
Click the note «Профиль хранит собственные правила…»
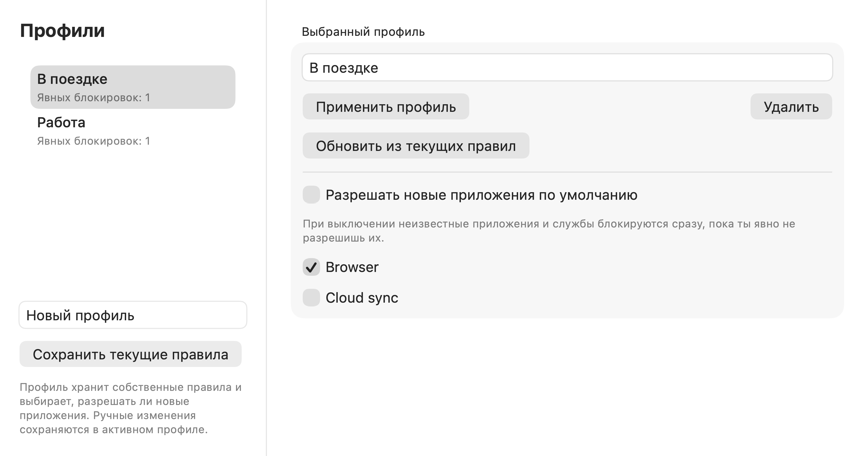[x=131, y=408]
